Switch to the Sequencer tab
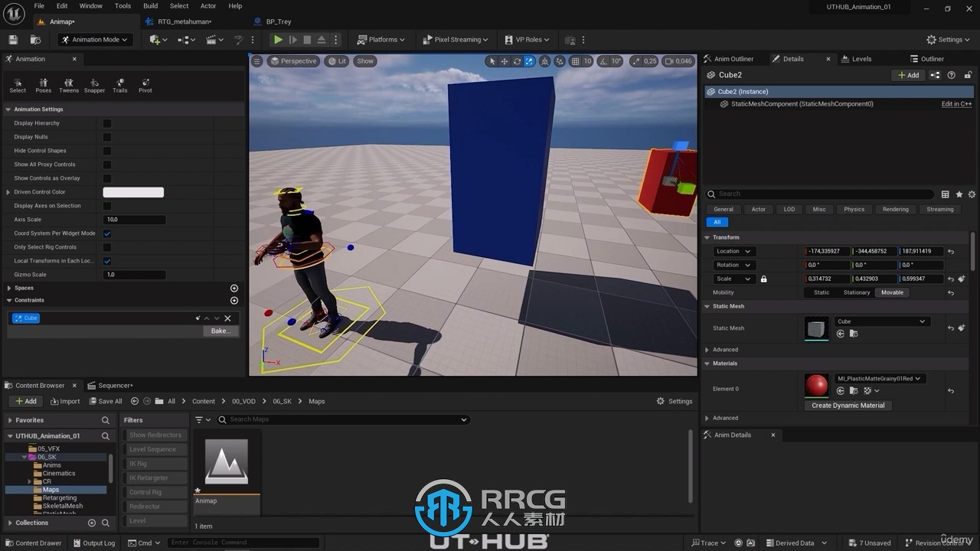This screenshot has width=980, height=551. click(x=115, y=386)
